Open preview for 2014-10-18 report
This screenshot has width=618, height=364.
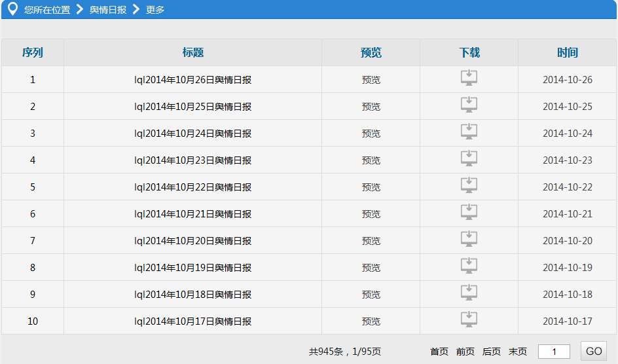(x=371, y=295)
